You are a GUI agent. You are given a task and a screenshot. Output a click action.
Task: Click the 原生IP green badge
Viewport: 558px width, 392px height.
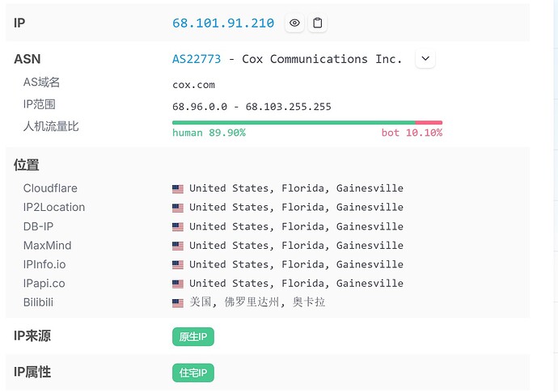coord(193,337)
